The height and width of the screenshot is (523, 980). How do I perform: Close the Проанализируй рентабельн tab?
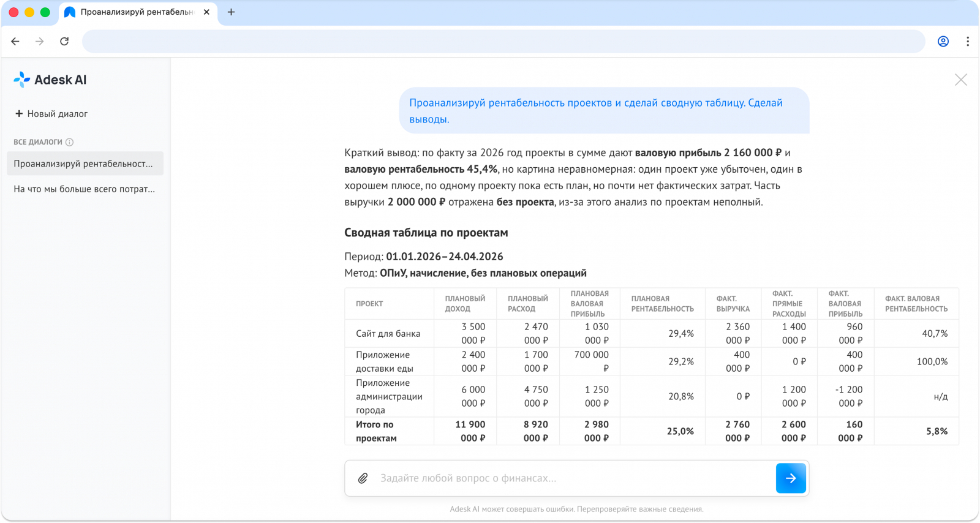(206, 12)
